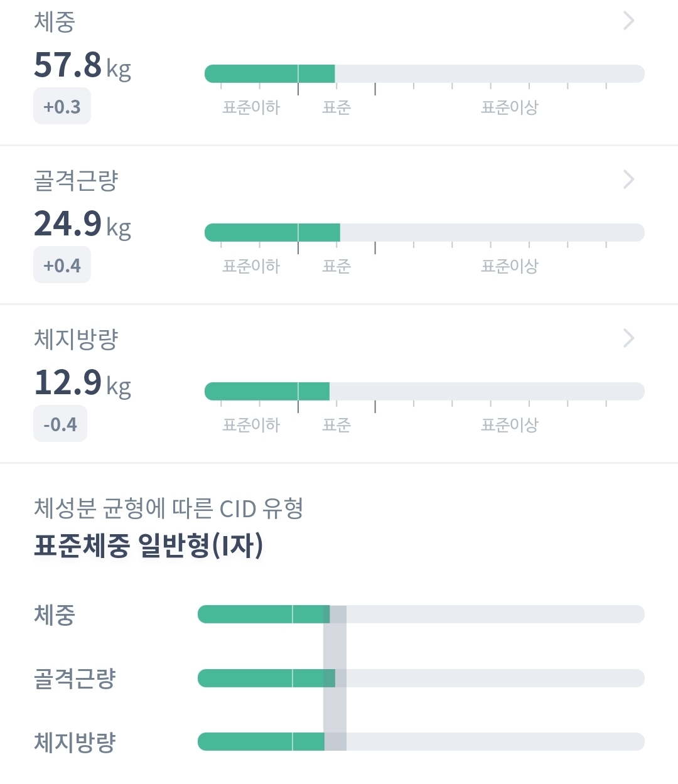Click the 체지방량 bar in the CID section
Image resolution: width=678 pixels, height=784 pixels.
pyautogui.click(x=261, y=742)
